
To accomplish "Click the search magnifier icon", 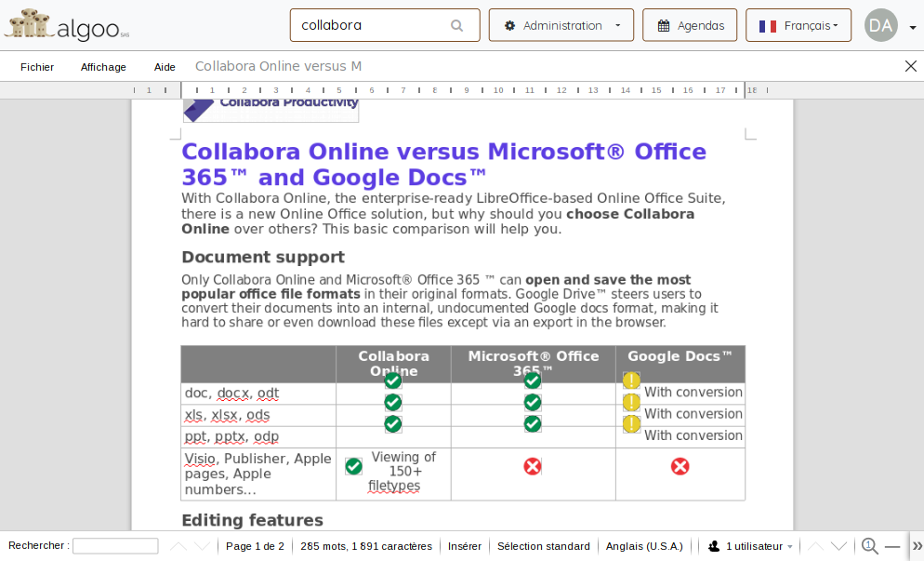I will [456, 26].
